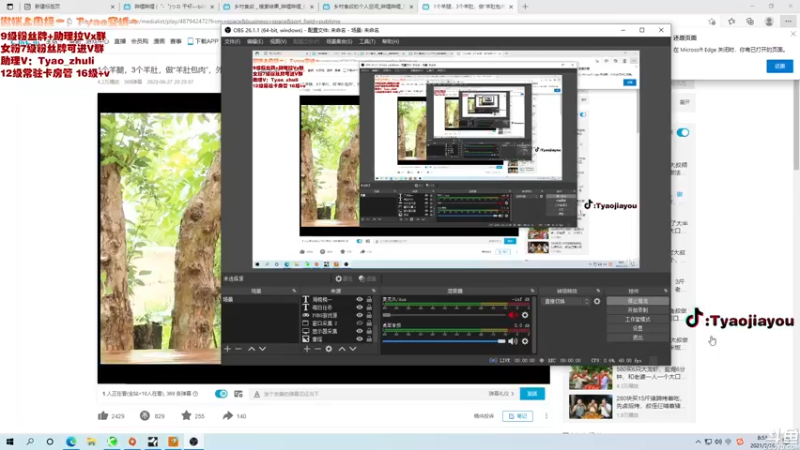800x450 pixels.
Task: Click Exit button in OBS Controls
Action: click(638, 338)
